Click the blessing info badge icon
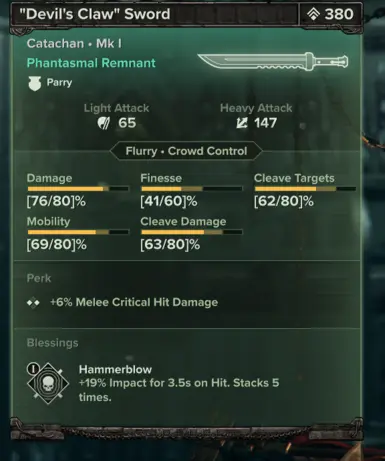Image resolution: width=385 pixels, height=461 pixels. [33, 369]
